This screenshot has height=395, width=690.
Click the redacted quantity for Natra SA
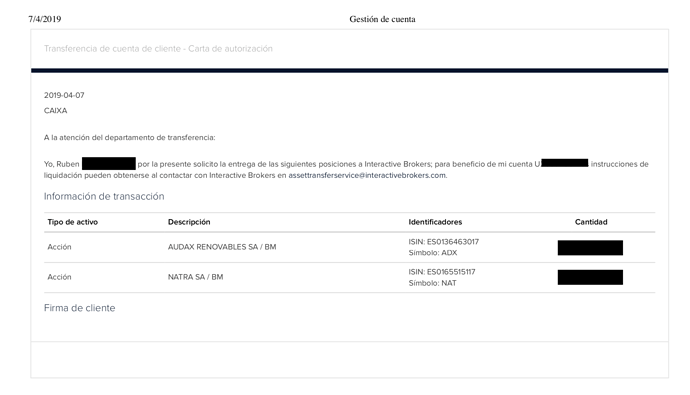click(590, 278)
